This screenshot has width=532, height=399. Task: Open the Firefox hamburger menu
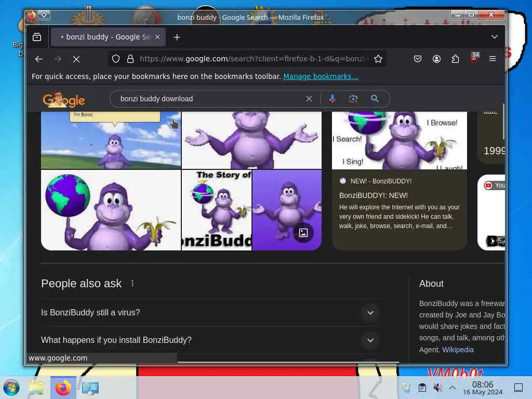point(493,59)
